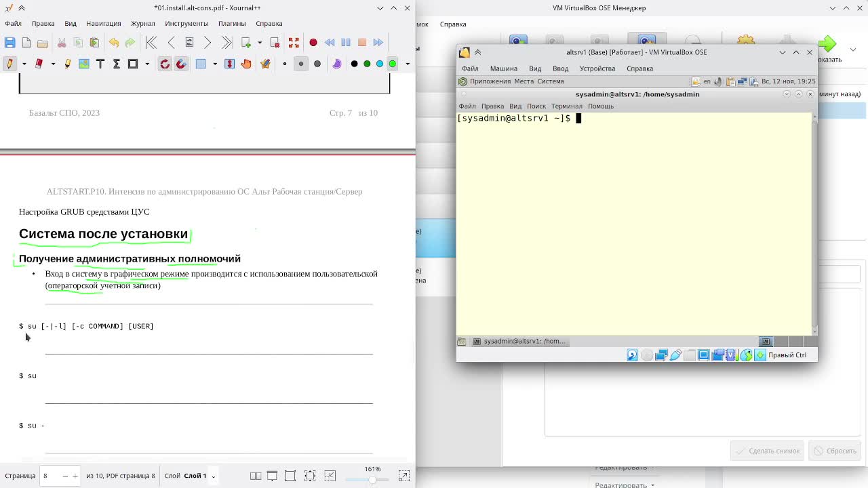Pause audio playback

click(346, 43)
